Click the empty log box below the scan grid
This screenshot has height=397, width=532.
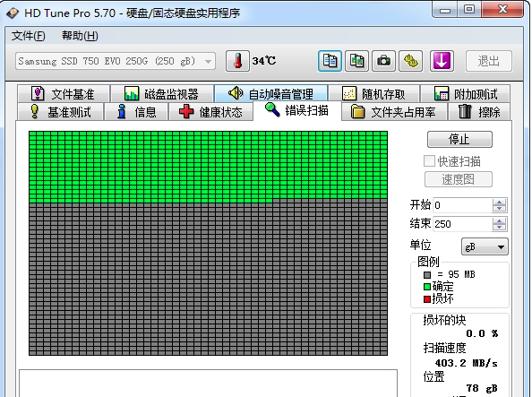(208, 384)
